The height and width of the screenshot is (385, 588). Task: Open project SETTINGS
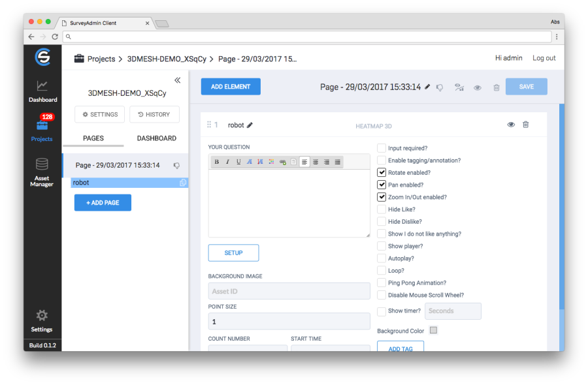[x=100, y=114]
